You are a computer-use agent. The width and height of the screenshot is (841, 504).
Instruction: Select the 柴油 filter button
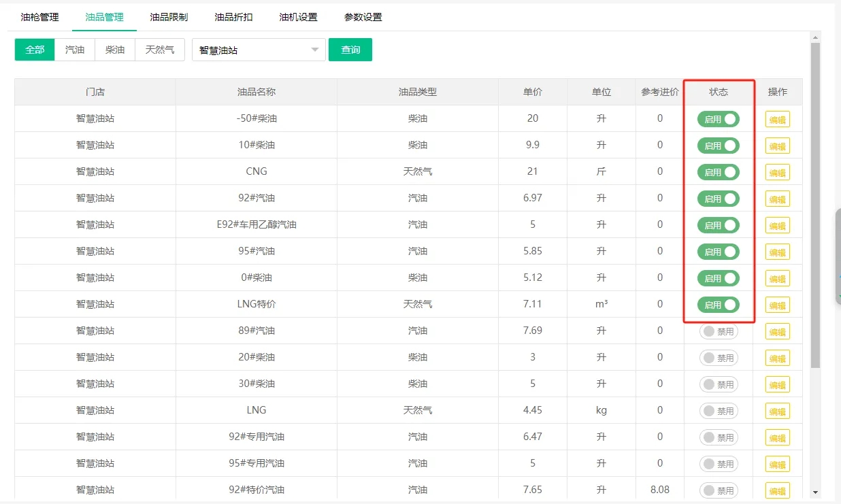[115, 50]
